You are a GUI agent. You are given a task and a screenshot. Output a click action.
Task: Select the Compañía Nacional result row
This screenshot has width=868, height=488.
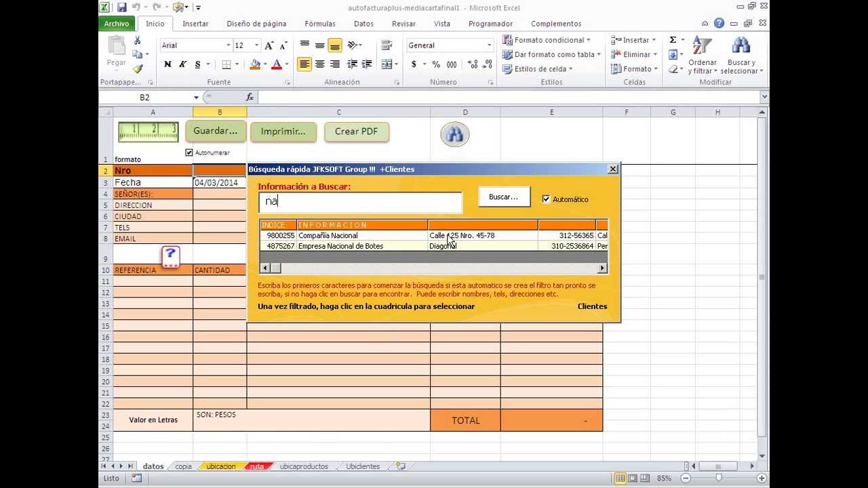point(434,235)
